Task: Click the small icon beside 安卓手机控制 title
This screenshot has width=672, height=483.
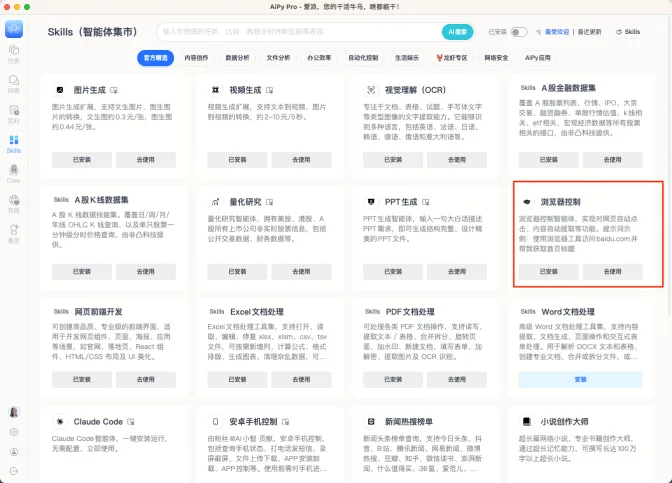Action: pyautogui.click(x=285, y=422)
